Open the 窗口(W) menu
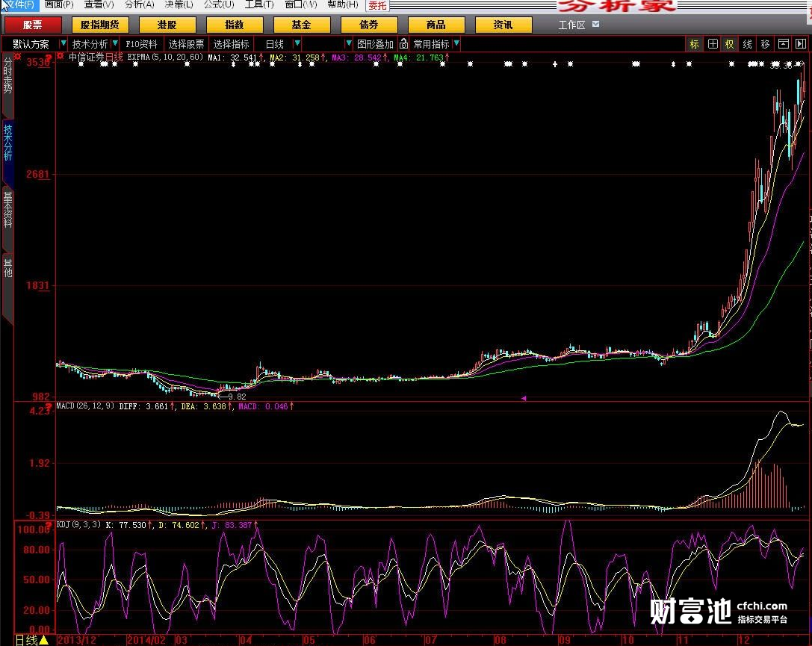 pyautogui.click(x=301, y=4)
